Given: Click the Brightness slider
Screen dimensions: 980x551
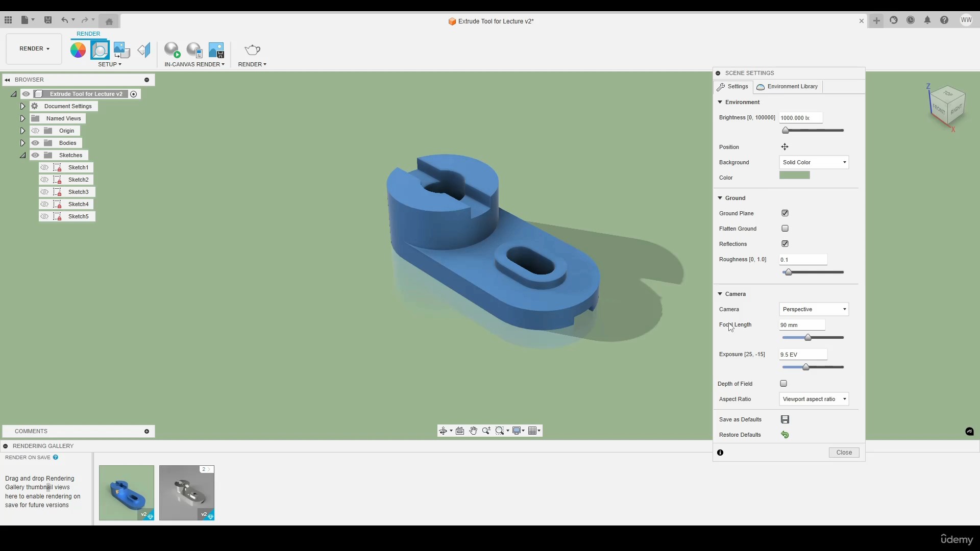Looking at the screenshot, I should pos(813,131).
